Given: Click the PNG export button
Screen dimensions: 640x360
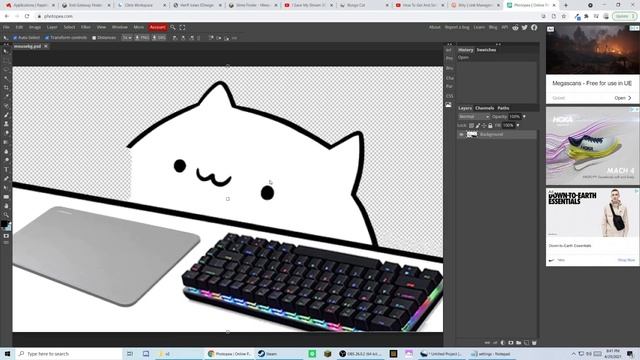Looking at the screenshot, I should coord(142,38).
